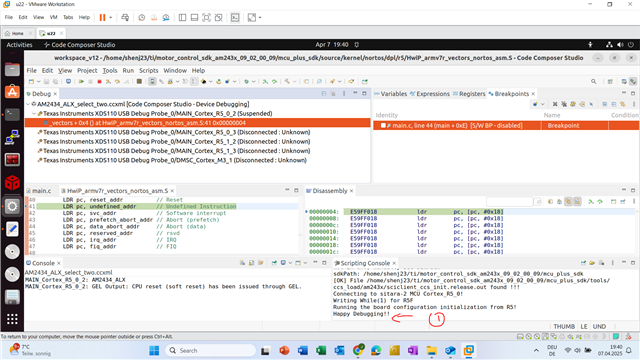This screenshot has width=640, height=360.
Task: Open the VMware power dropdown arrow beside pause
Action: [x=110, y=17]
